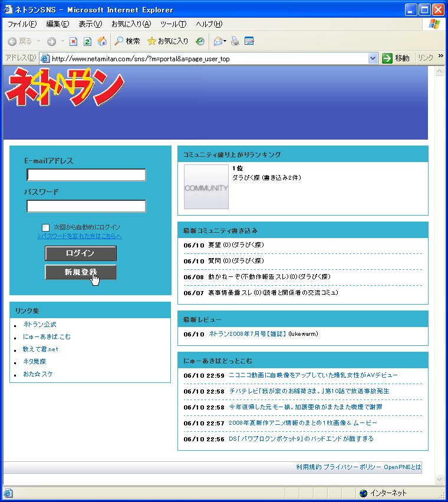Click the IE icon in the title bar
This screenshot has width=448, height=502.
pos(8,9)
